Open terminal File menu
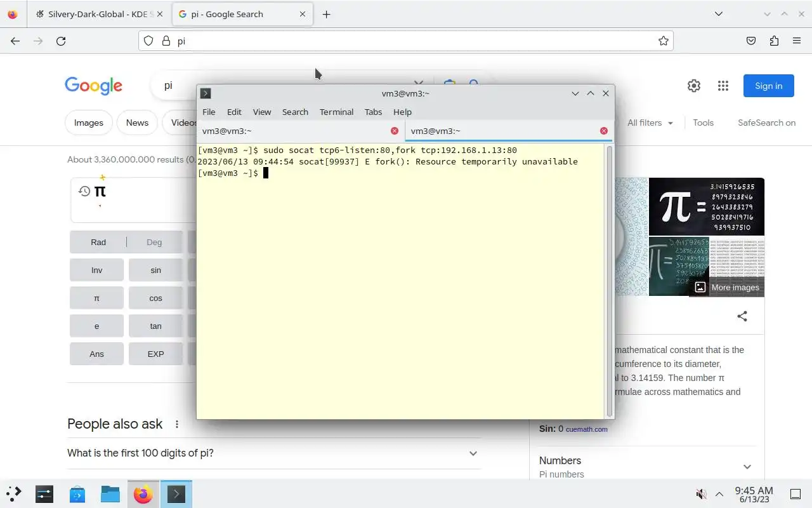Screen dimensions: 812x508 pyautogui.click(x=209, y=112)
